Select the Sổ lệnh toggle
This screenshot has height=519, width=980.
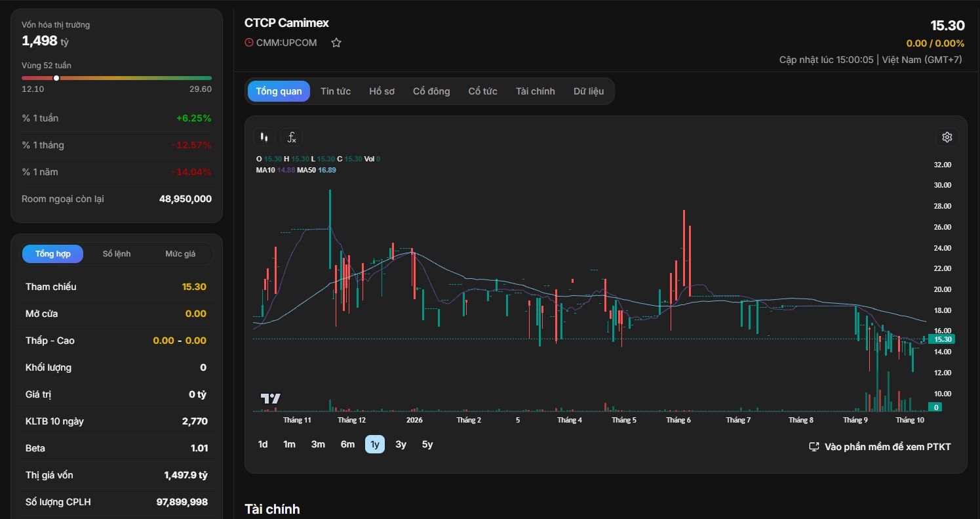click(117, 254)
